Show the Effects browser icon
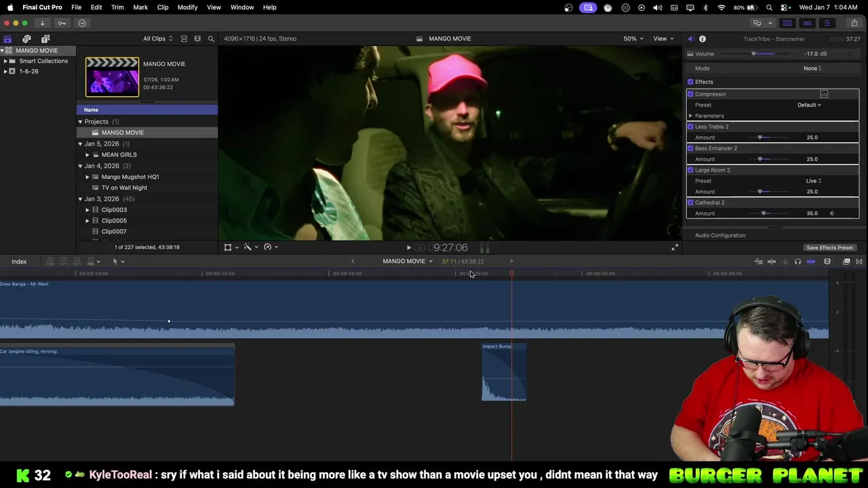Screen dimensions: 868x488 click(846, 262)
